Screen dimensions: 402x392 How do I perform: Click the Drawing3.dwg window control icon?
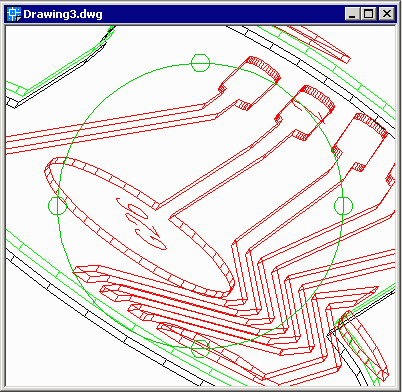coord(13,14)
